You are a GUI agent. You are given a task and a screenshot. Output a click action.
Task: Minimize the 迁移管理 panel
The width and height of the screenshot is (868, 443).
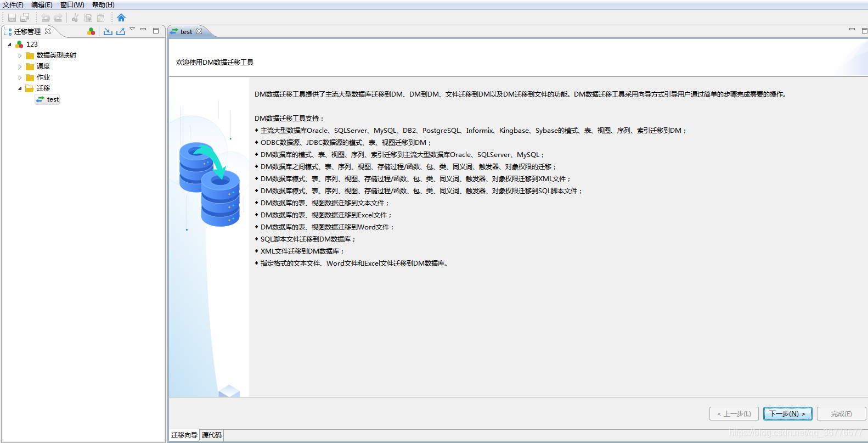(x=143, y=30)
